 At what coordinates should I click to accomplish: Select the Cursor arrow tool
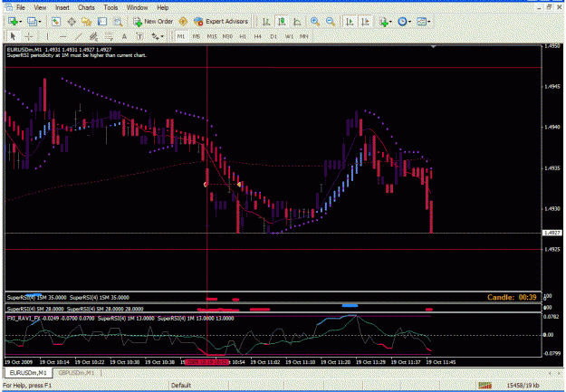13,36
